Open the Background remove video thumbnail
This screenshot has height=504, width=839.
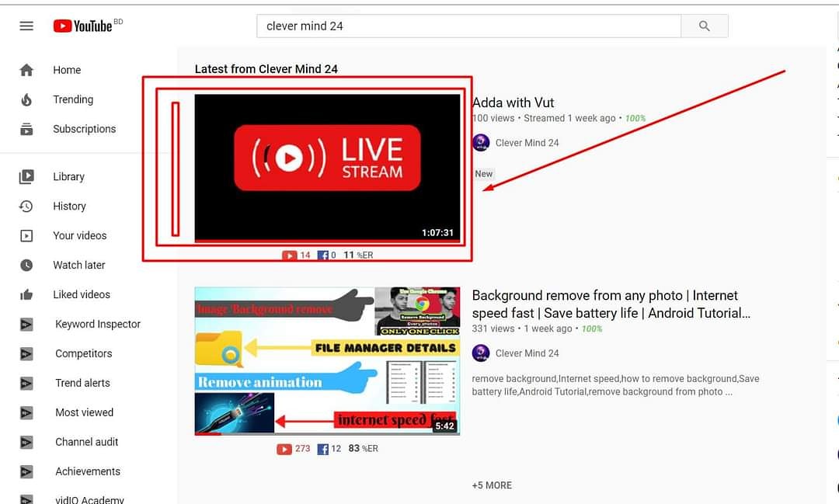pyautogui.click(x=327, y=361)
